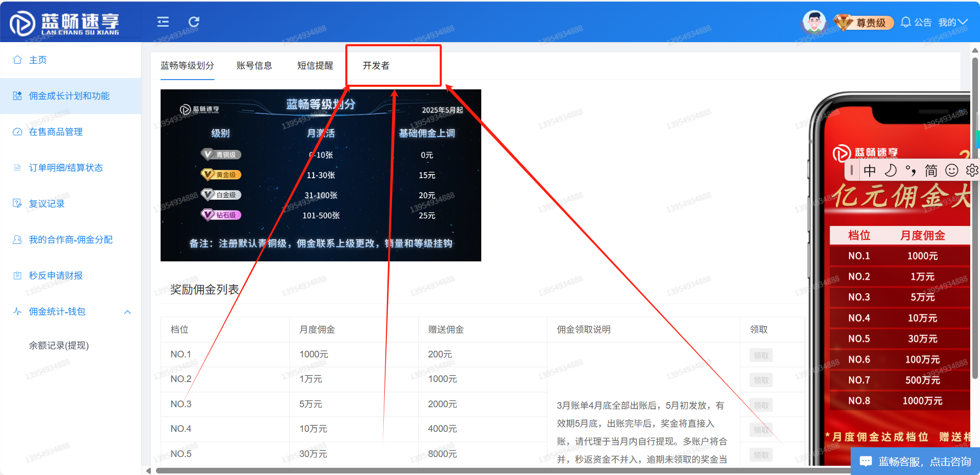
Task: Click the chat bubble icon in 蓝畅客服
Action: 866,461
